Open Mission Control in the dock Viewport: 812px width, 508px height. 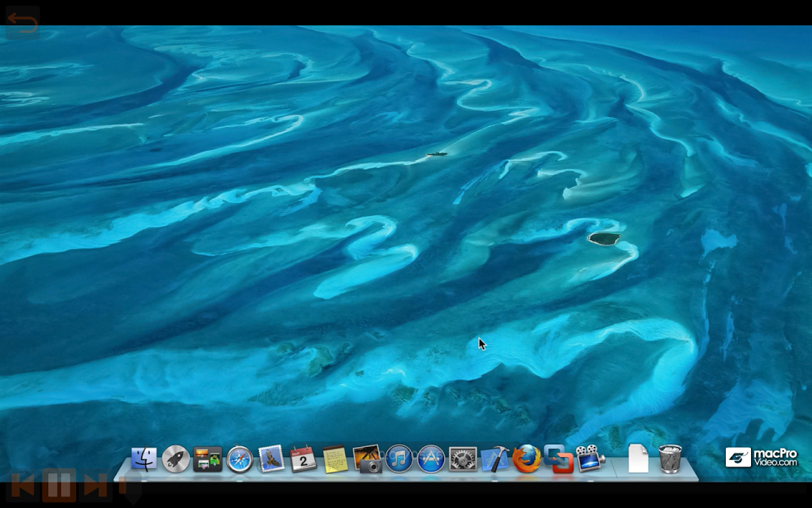207,459
